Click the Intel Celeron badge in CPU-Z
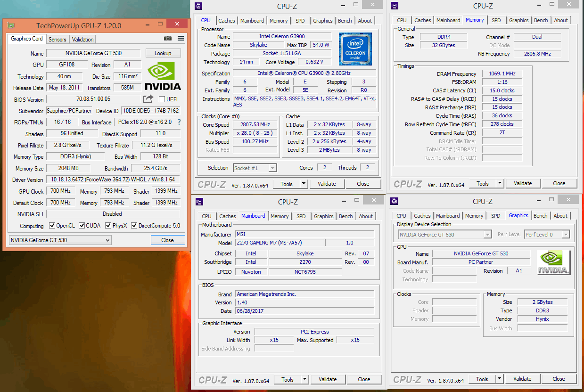 355,49
